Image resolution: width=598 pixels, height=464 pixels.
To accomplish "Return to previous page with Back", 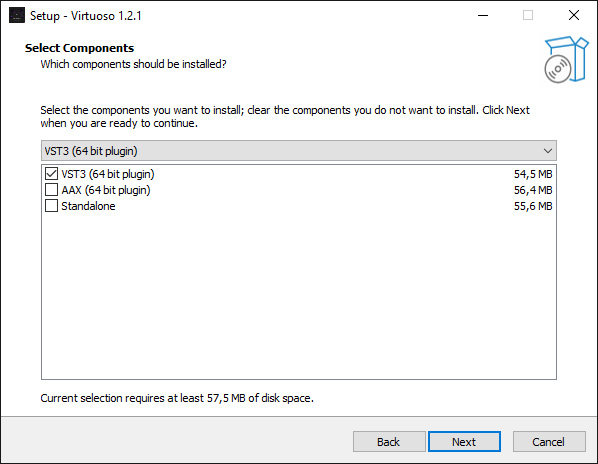I will point(389,442).
